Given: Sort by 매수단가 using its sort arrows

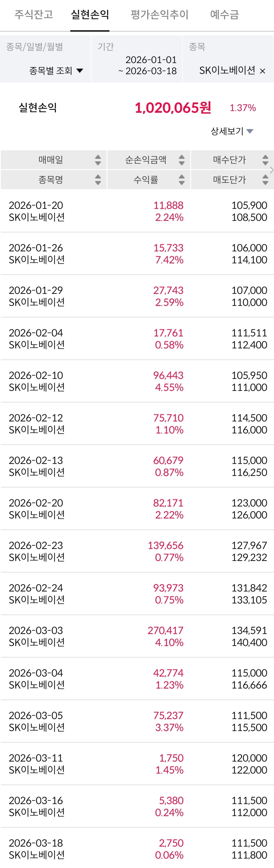Looking at the screenshot, I should coord(265,160).
